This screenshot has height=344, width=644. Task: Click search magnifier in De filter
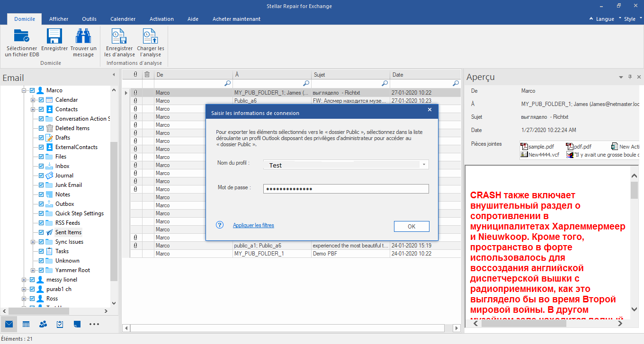228,83
